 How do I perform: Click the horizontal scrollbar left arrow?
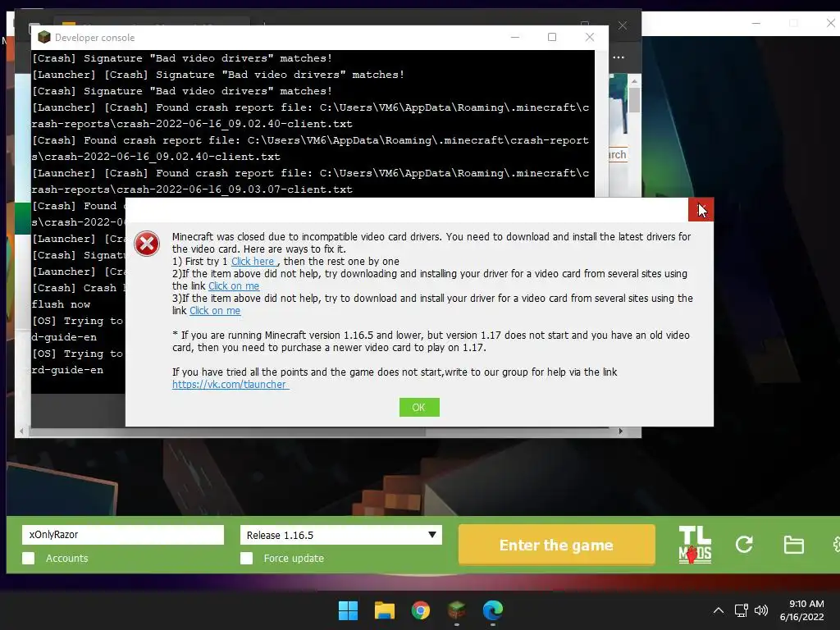click(21, 431)
